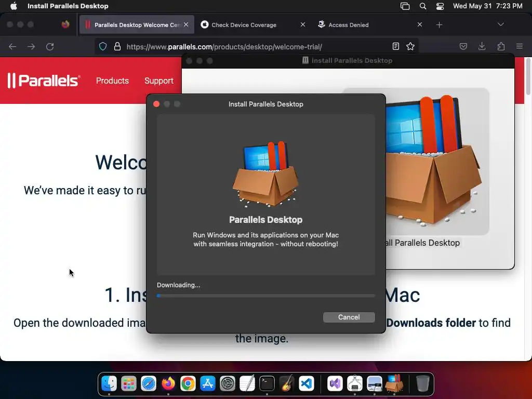Click the page vertical scrollbar
The width and height of the screenshot is (532, 399).
528,76
